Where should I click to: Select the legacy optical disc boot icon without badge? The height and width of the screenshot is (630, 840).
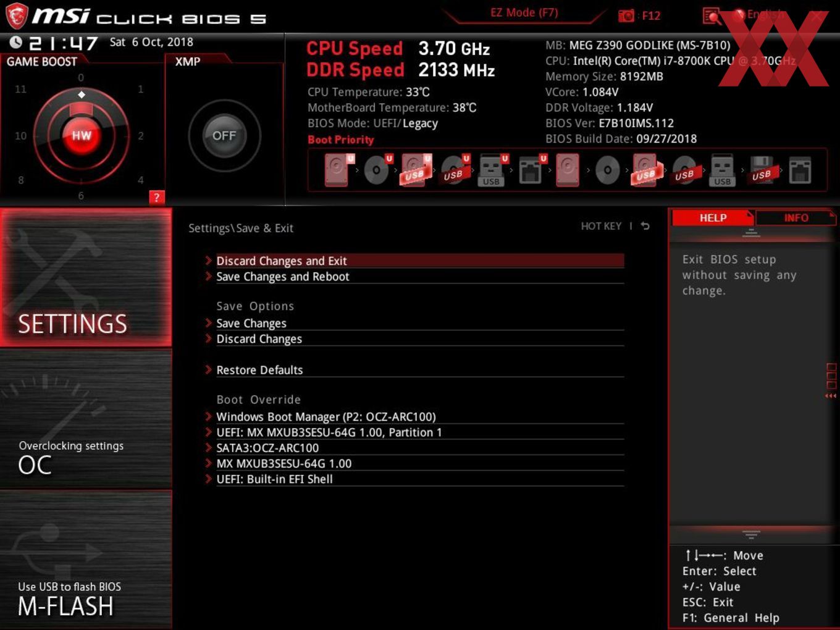point(607,170)
